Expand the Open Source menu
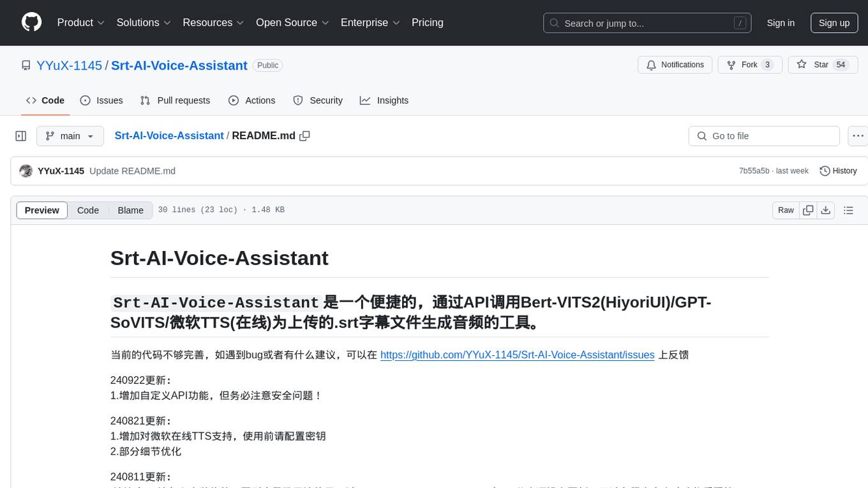 pos(292,22)
